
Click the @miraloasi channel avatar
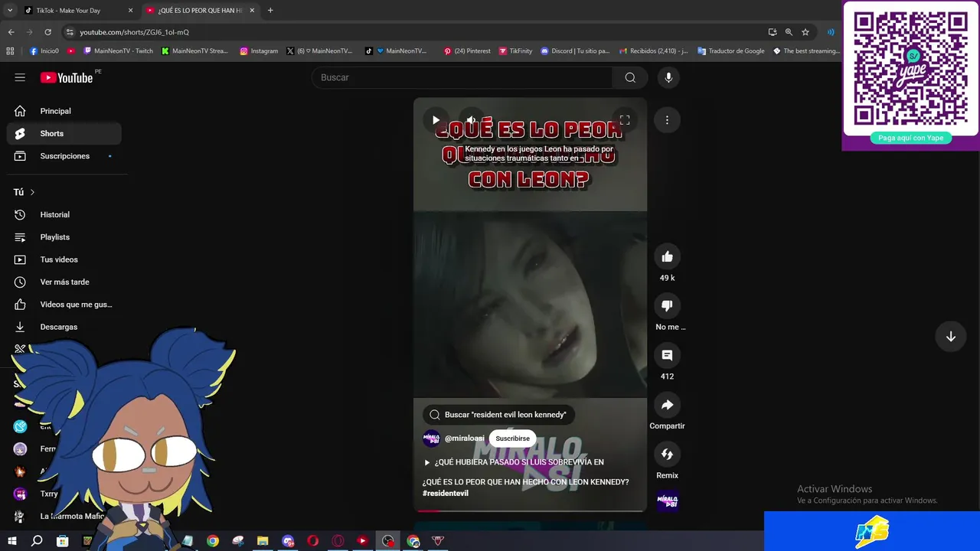coord(431,439)
